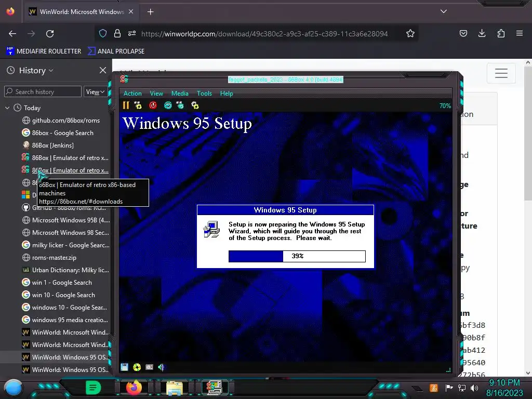This screenshot has height=399, width=532.
Task: Go forward in Firefox
Action: [x=31, y=34]
